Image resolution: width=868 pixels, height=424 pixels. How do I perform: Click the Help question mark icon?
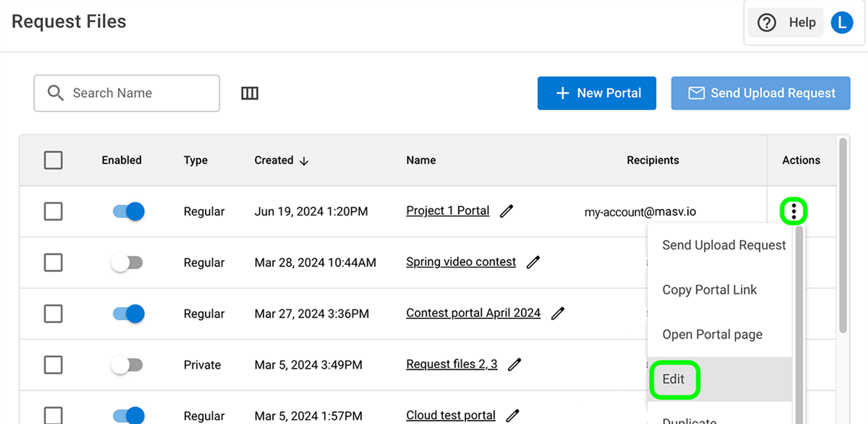point(766,23)
